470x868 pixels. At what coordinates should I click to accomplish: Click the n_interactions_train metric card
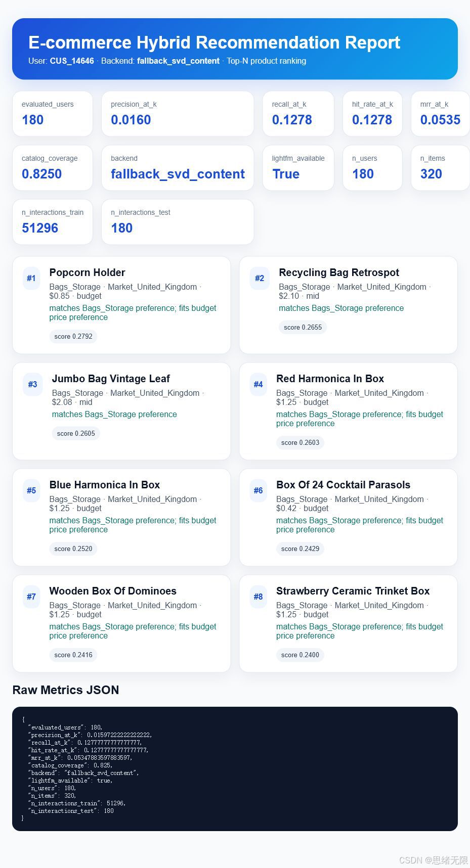53,222
